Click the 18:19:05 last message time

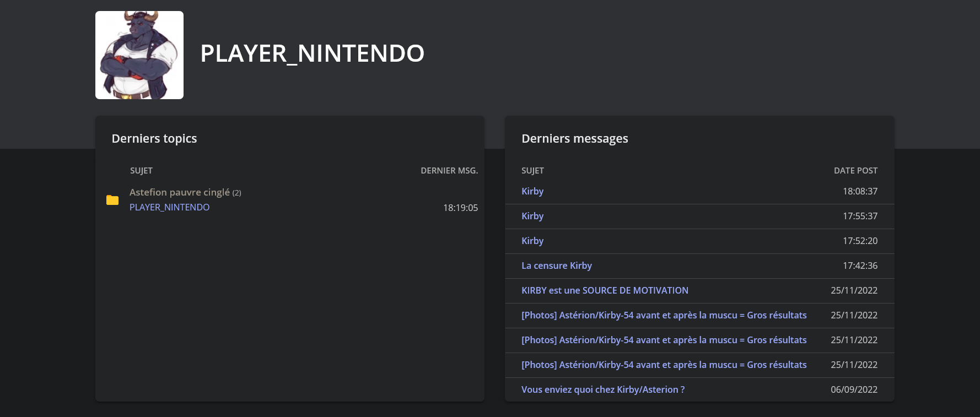[x=460, y=208]
